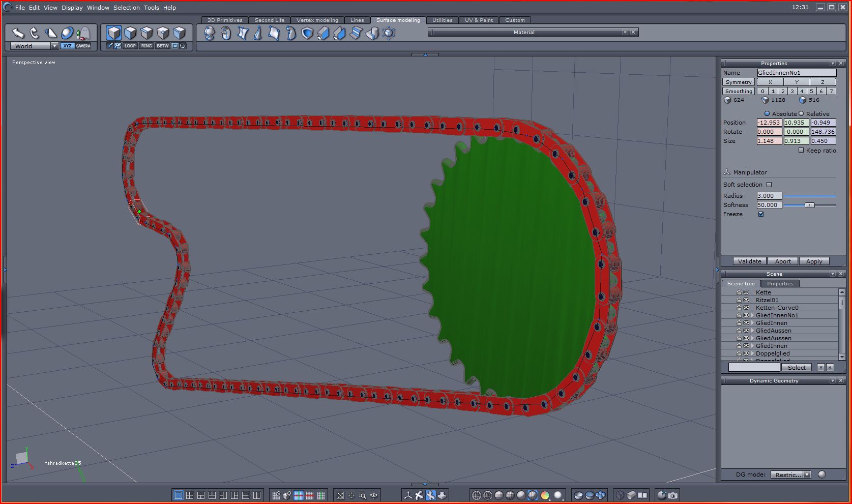
Task: Switch to object selection mode cube
Action: 114,33
